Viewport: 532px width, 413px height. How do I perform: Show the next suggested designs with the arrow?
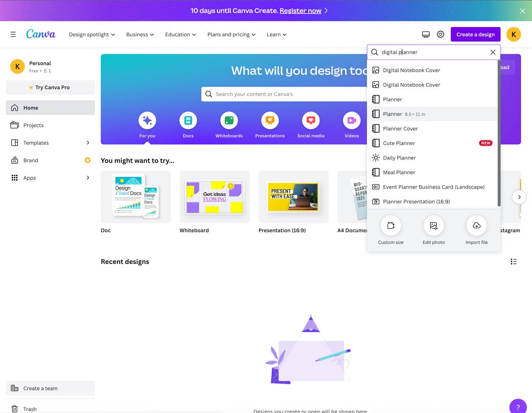(x=519, y=197)
